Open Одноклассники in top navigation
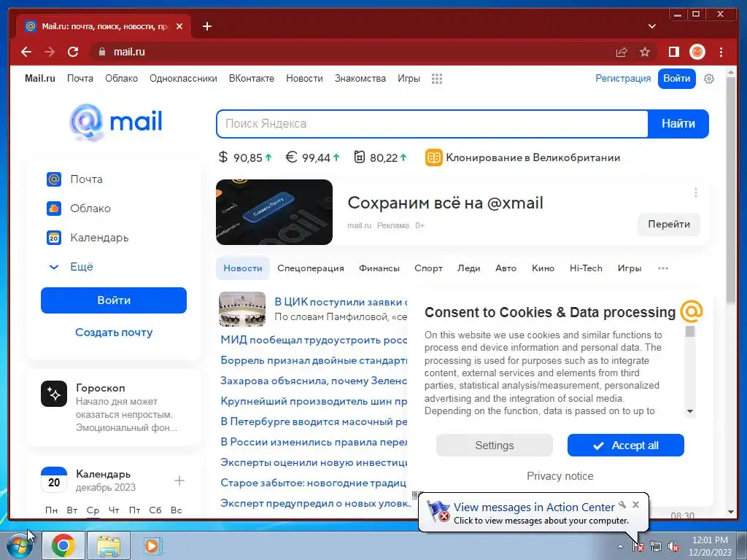 (183, 79)
